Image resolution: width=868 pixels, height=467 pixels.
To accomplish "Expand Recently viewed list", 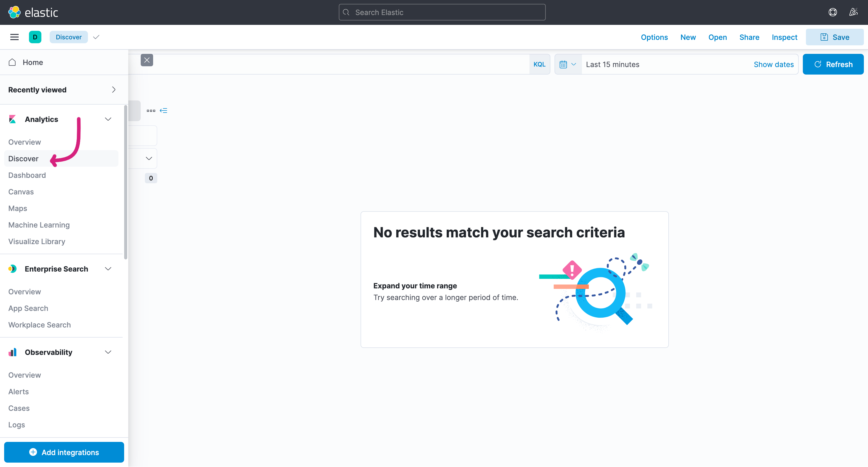I will pos(114,90).
